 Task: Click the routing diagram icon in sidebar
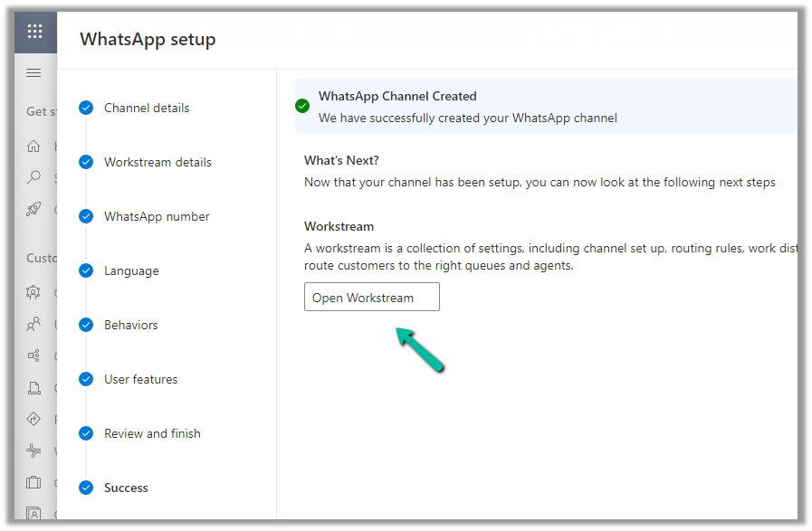pos(33,356)
